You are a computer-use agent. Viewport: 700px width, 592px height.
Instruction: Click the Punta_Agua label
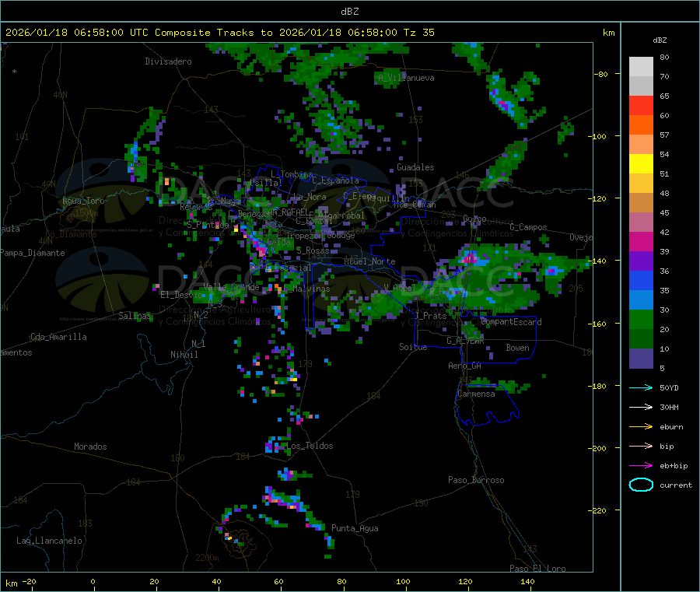click(x=355, y=528)
